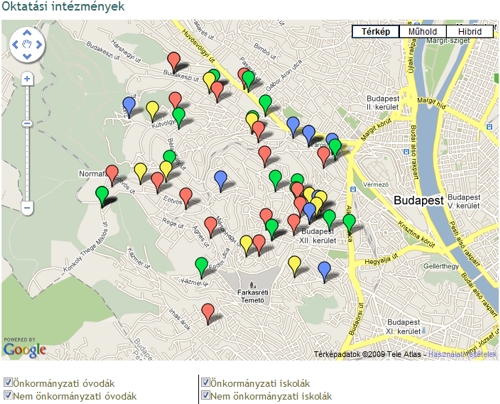Select yellow marker above Kútvölgyi label
Image resolution: width=500 pixels, height=404 pixels.
tap(152, 109)
